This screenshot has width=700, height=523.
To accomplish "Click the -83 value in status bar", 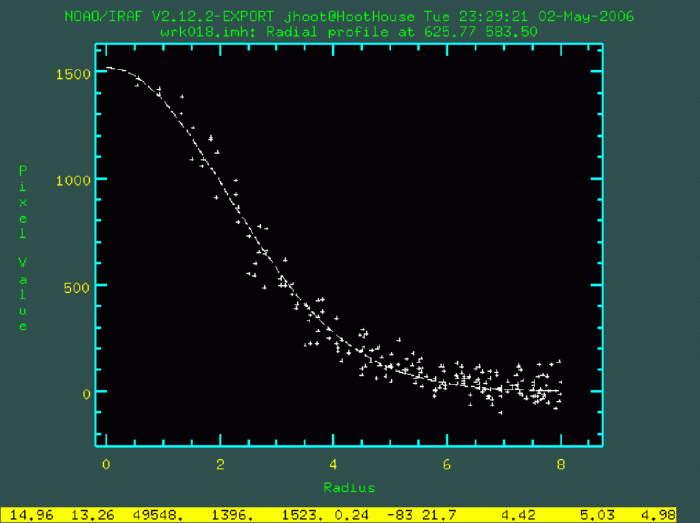I will click(x=400, y=515).
